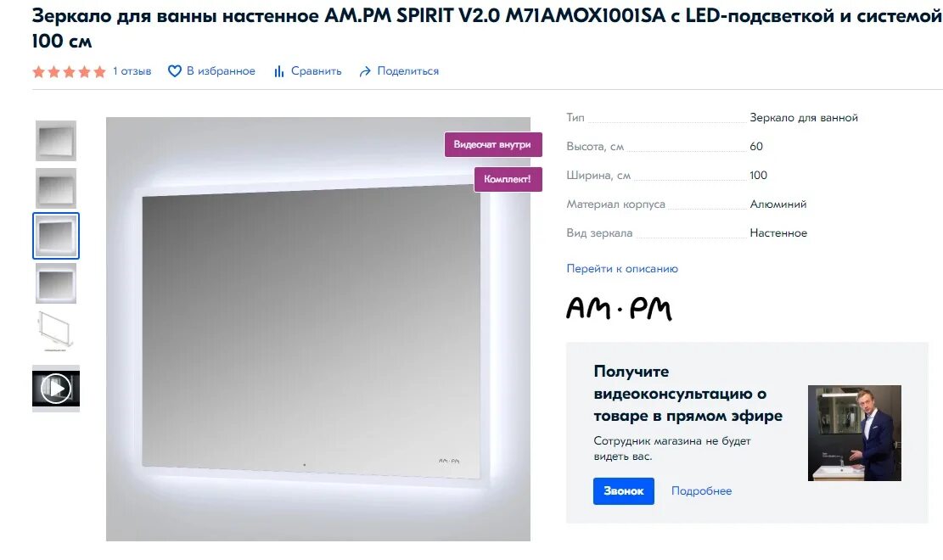943x560 pixels.
Task: Click the five-star rating
Action: pos(69,71)
